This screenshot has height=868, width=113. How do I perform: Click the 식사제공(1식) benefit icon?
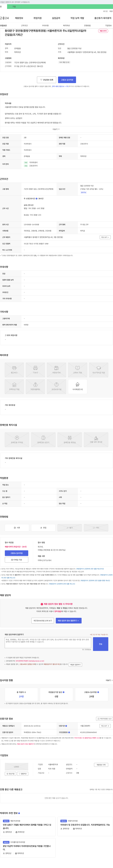pyautogui.click(x=78, y=387)
